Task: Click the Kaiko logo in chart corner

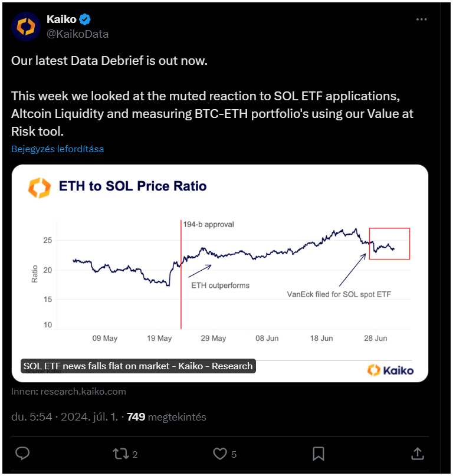Action: 390,370
